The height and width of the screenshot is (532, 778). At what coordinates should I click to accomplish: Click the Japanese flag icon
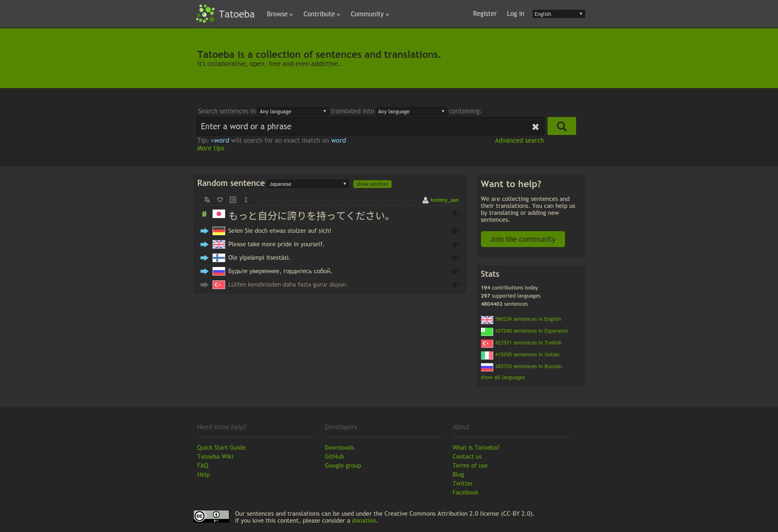tap(219, 214)
